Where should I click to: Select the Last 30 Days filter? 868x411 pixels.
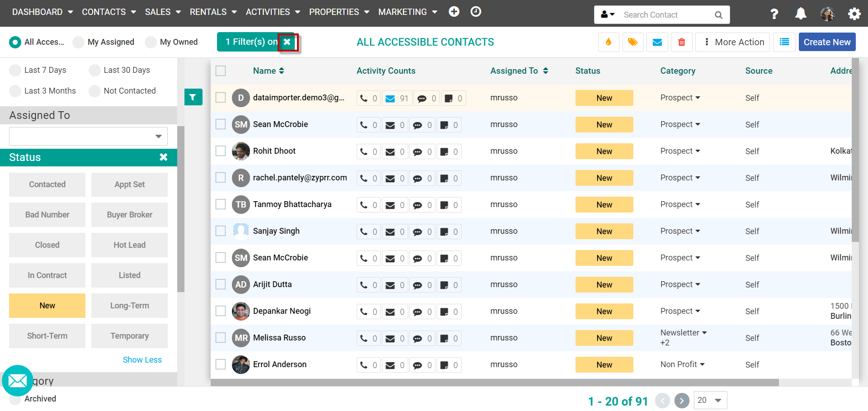(x=95, y=70)
